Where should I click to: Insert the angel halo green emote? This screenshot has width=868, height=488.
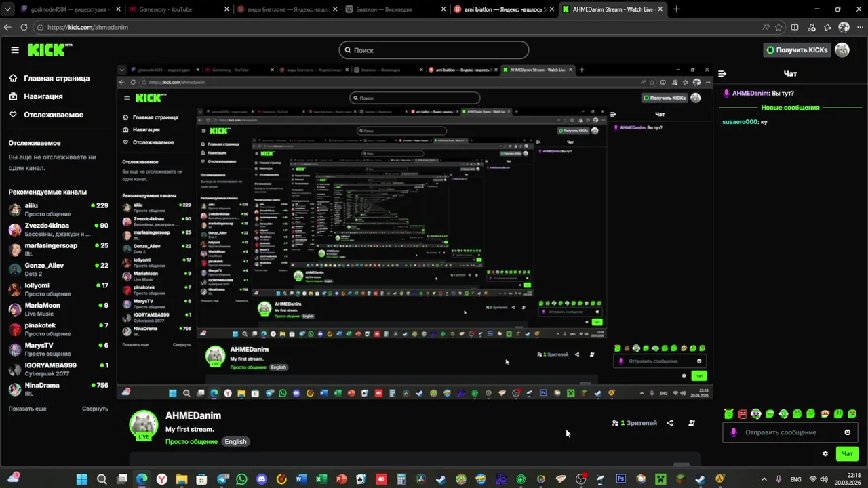coord(728,413)
